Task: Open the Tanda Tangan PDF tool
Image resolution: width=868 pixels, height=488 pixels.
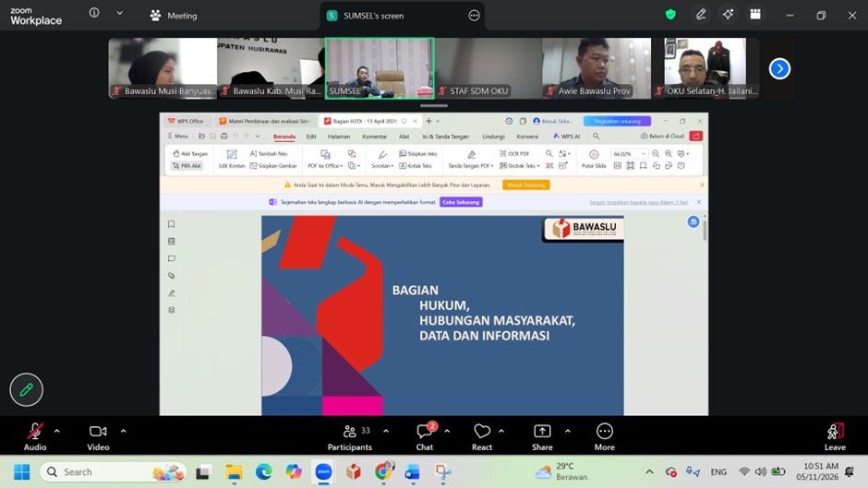Action: [x=471, y=159]
